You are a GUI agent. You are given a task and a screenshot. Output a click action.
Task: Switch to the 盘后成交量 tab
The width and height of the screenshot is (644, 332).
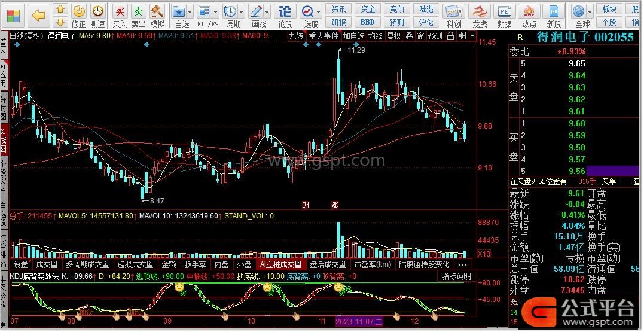click(x=327, y=264)
